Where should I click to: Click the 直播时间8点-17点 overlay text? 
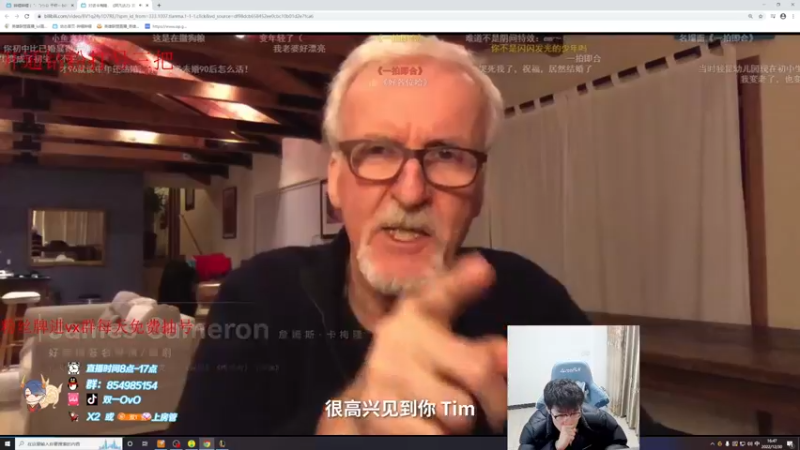121,368
